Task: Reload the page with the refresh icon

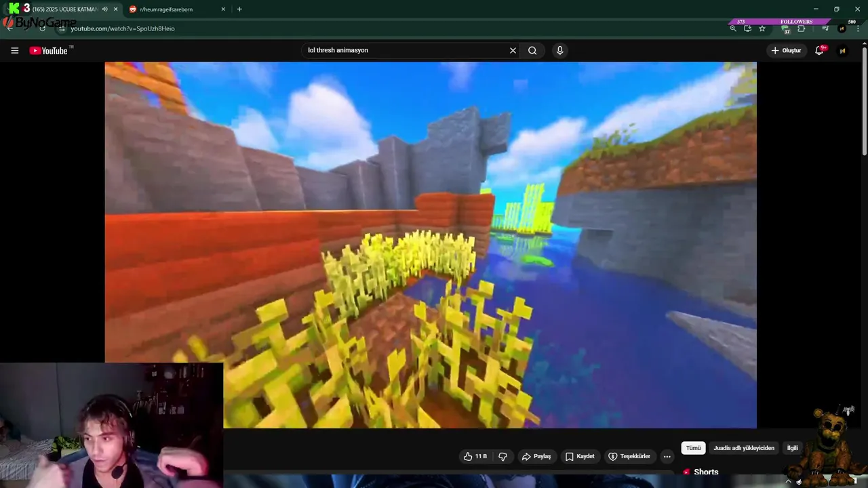Action: 42,28
